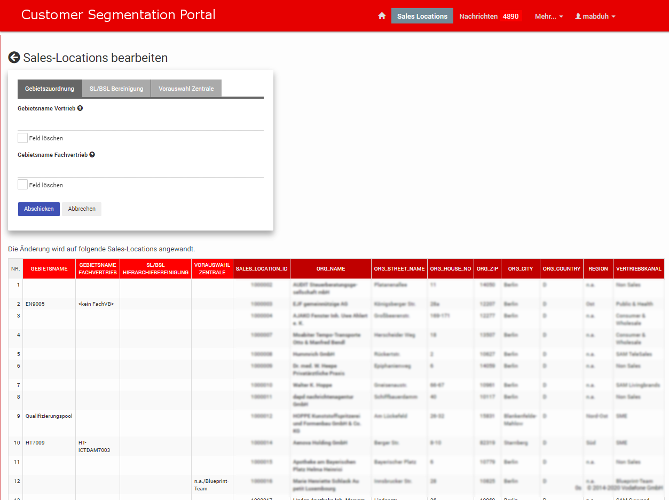Open Sales Locations in the navbar
Screen dimensions: 669x500
(x=422, y=17)
